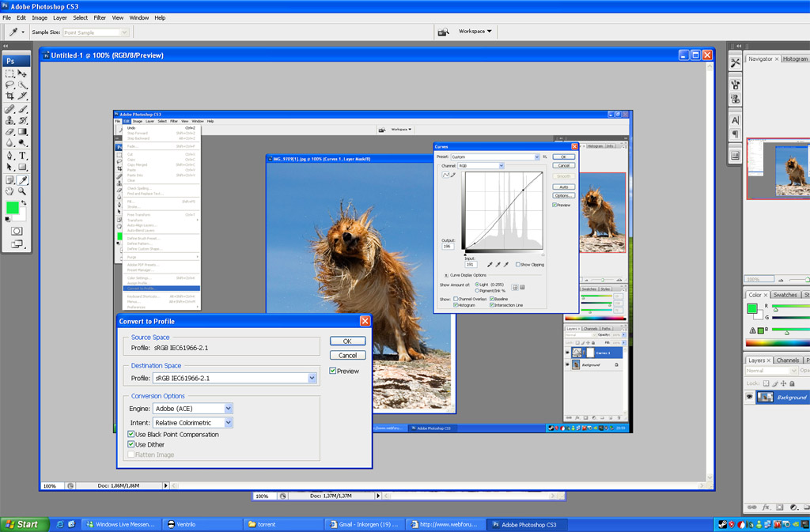Open Windows Live Messenger taskbar button
810x532 pixels.
[122, 524]
